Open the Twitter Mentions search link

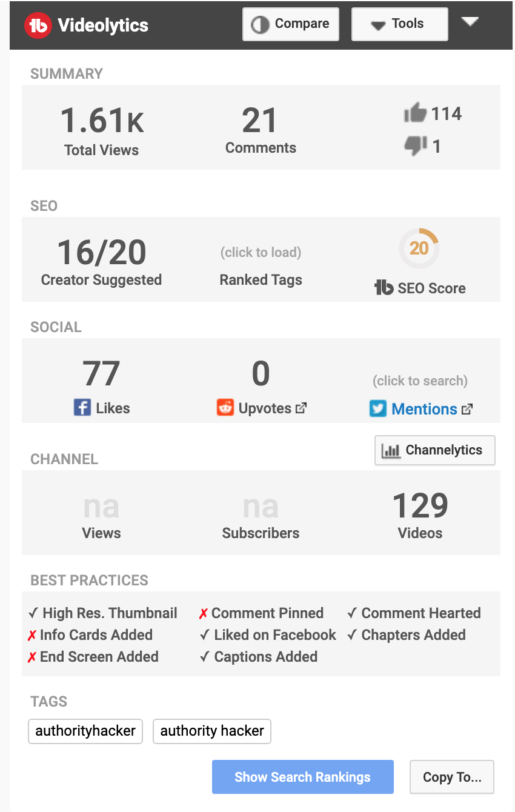click(424, 409)
